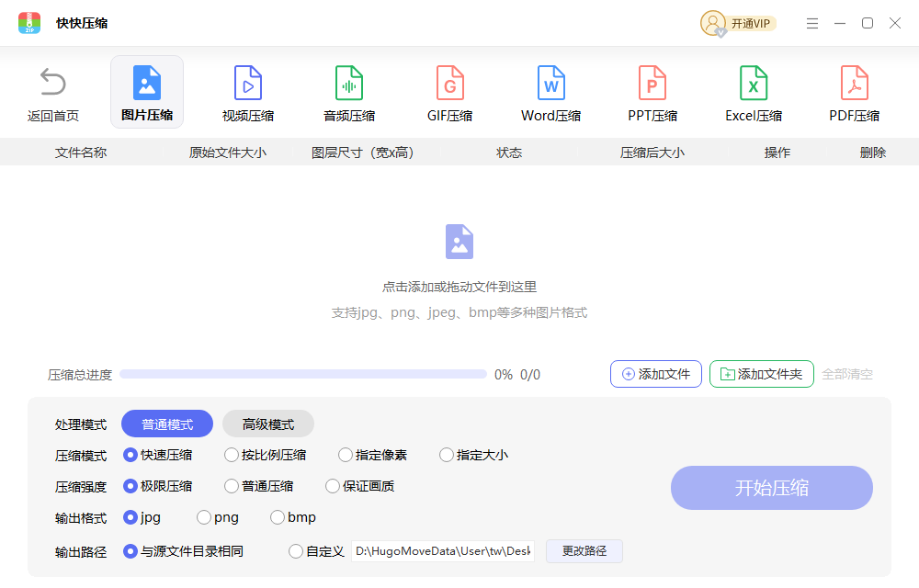
Task: Click the 操作 column header
Action: click(x=777, y=153)
